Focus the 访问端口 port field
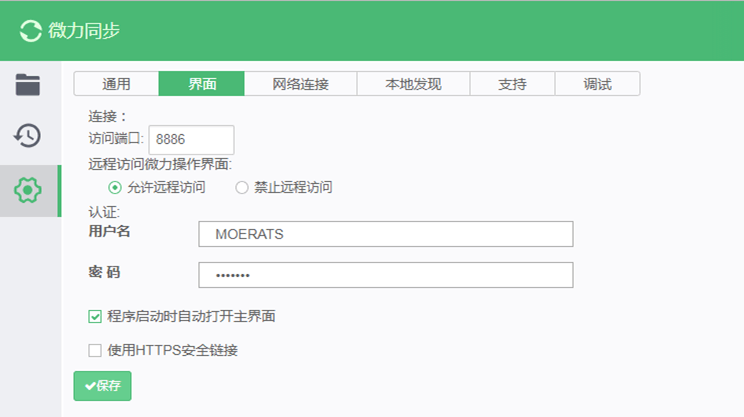Image resolution: width=744 pixels, height=417 pixels. [191, 139]
